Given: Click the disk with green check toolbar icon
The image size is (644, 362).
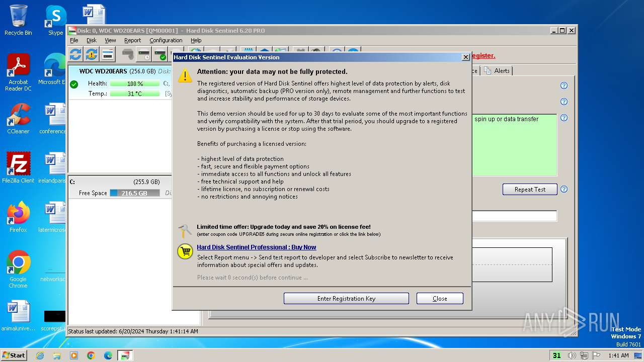Looking at the screenshot, I should (x=160, y=54).
